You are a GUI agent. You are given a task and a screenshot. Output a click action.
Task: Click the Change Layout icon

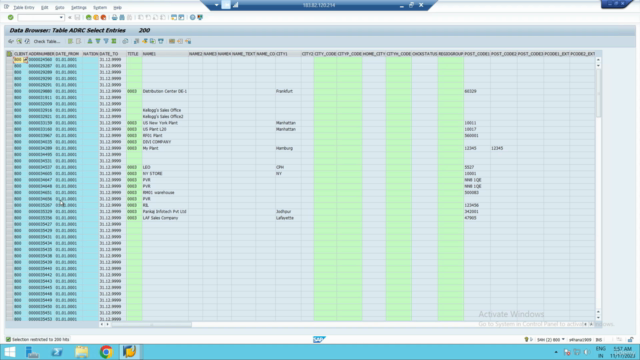coord(172,41)
